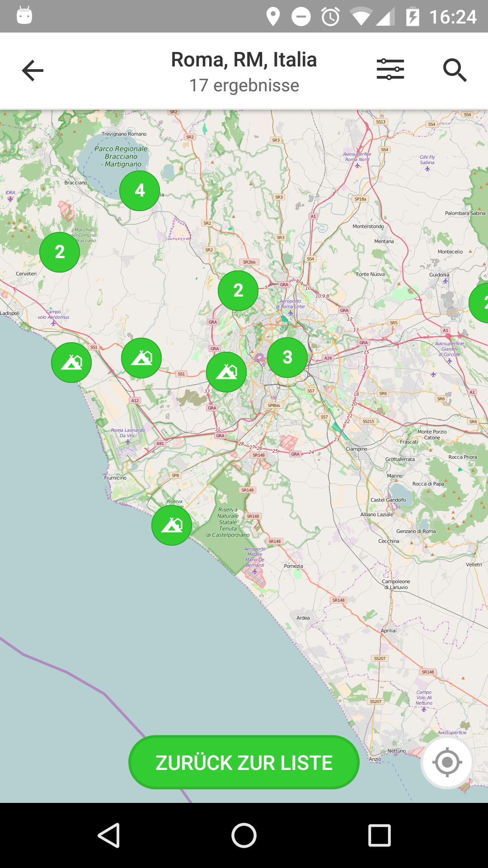Tap the battery charging status icon
Image resolution: width=488 pixels, height=868 pixels.
413,17
